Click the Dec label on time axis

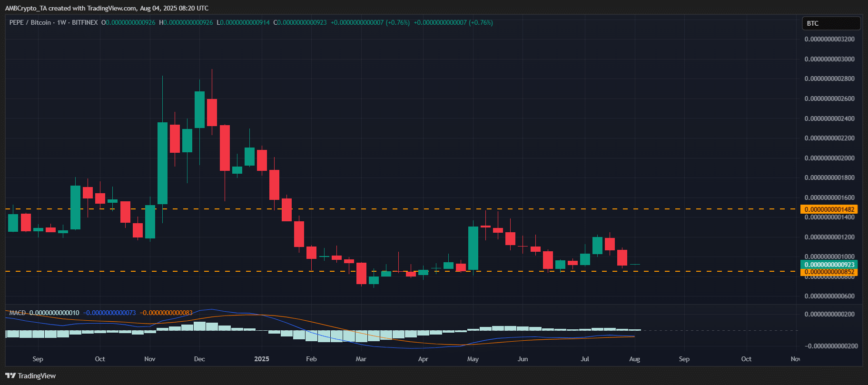(199, 359)
